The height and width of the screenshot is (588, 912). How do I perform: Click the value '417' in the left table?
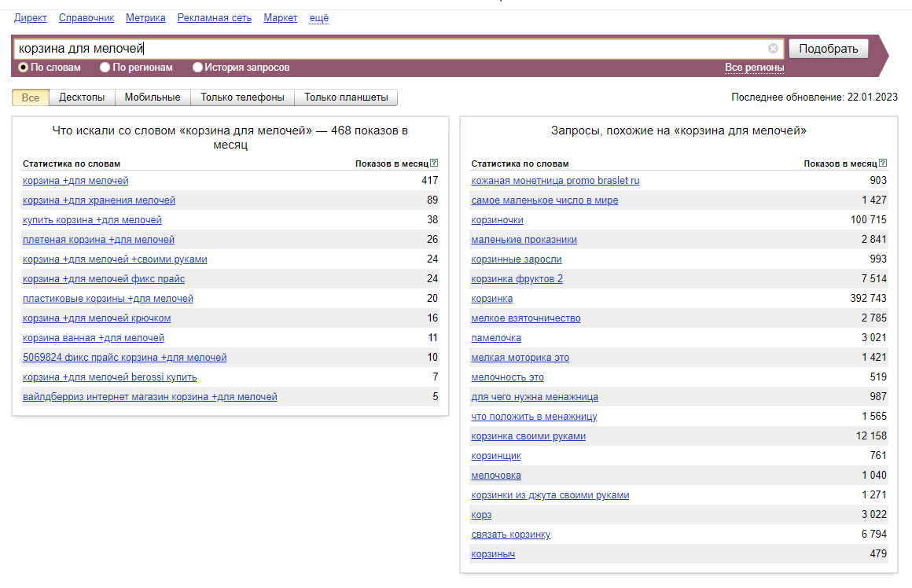pyautogui.click(x=430, y=180)
